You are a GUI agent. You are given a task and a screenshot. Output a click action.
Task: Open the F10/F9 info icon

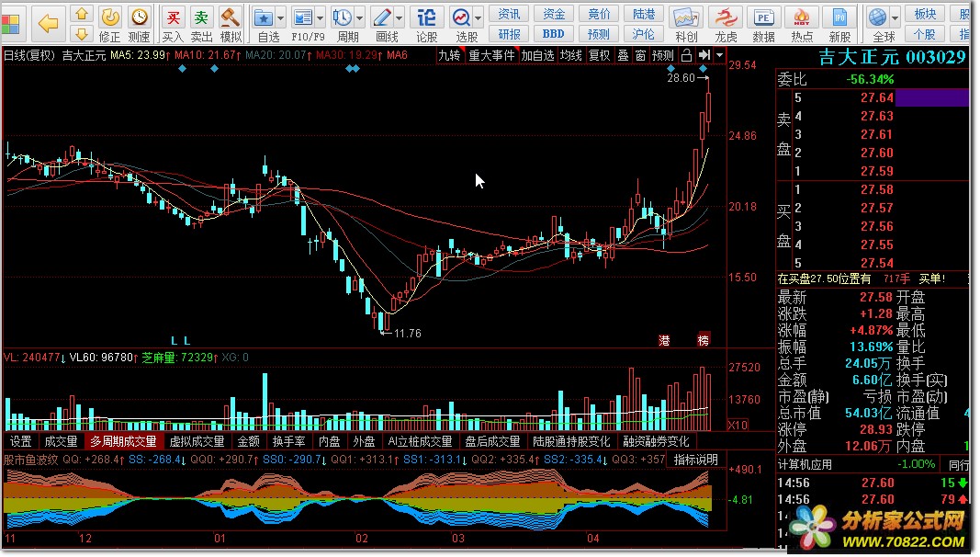tap(303, 17)
